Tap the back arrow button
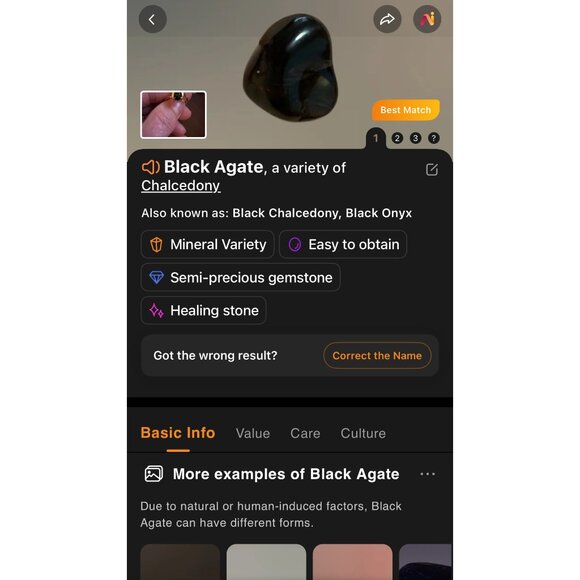The height and width of the screenshot is (580, 580). tap(152, 19)
